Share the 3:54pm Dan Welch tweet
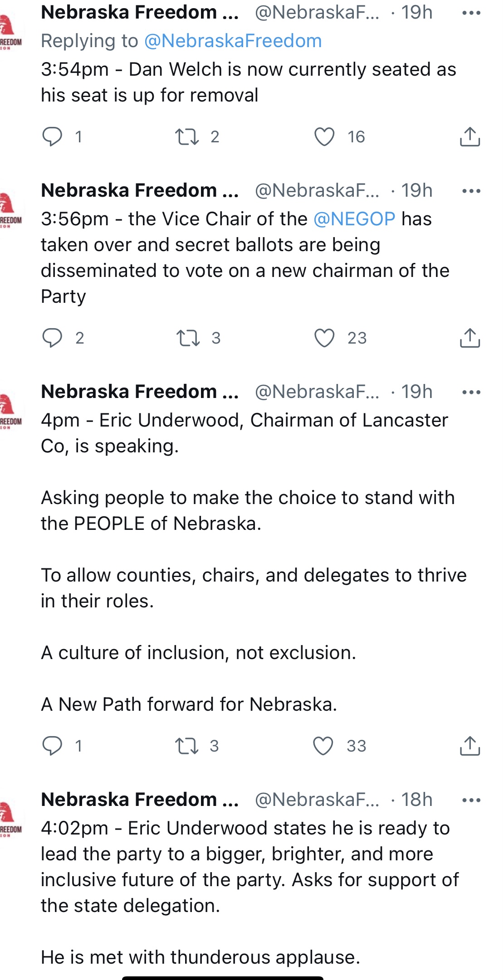Viewport: 504px width, 980px height. tap(470, 136)
